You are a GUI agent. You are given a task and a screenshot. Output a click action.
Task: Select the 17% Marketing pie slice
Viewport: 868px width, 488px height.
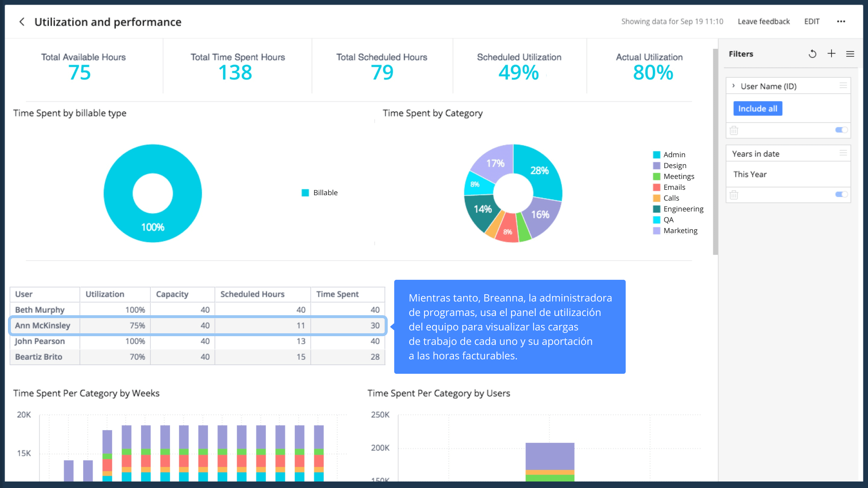pyautogui.click(x=495, y=163)
